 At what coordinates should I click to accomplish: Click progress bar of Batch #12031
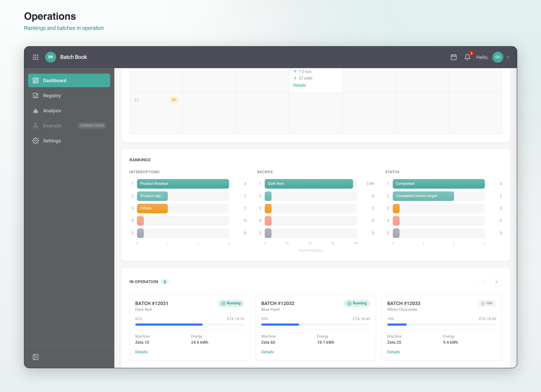[x=190, y=325]
